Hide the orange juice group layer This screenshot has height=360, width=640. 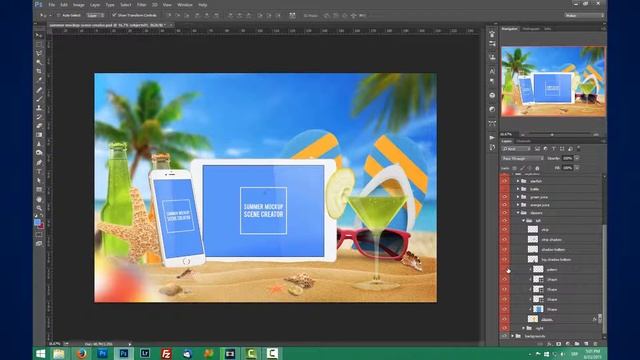tap(505, 204)
